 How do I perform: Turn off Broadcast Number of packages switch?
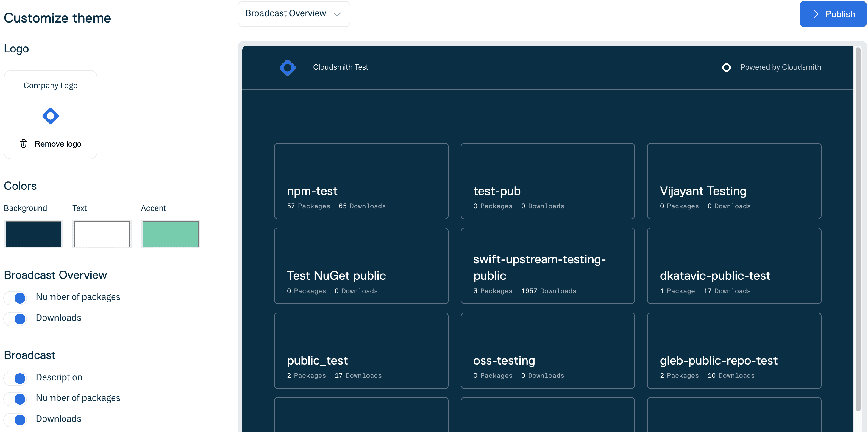click(15, 399)
